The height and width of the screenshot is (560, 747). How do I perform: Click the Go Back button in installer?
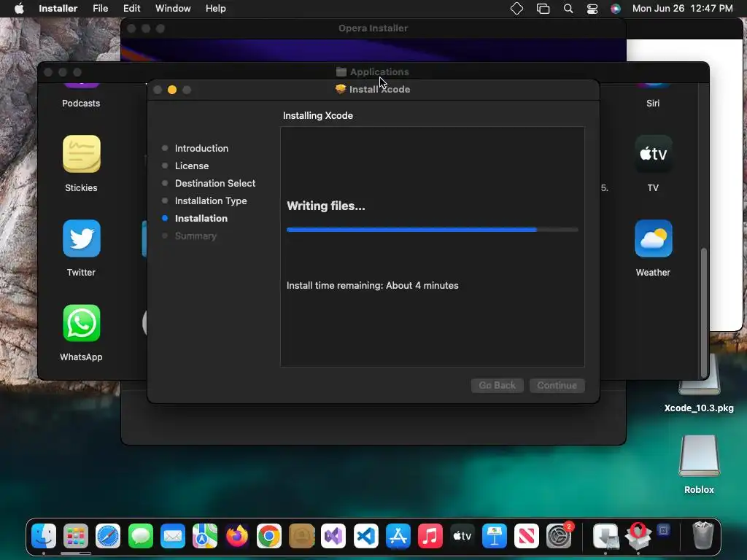tap(498, 385)
